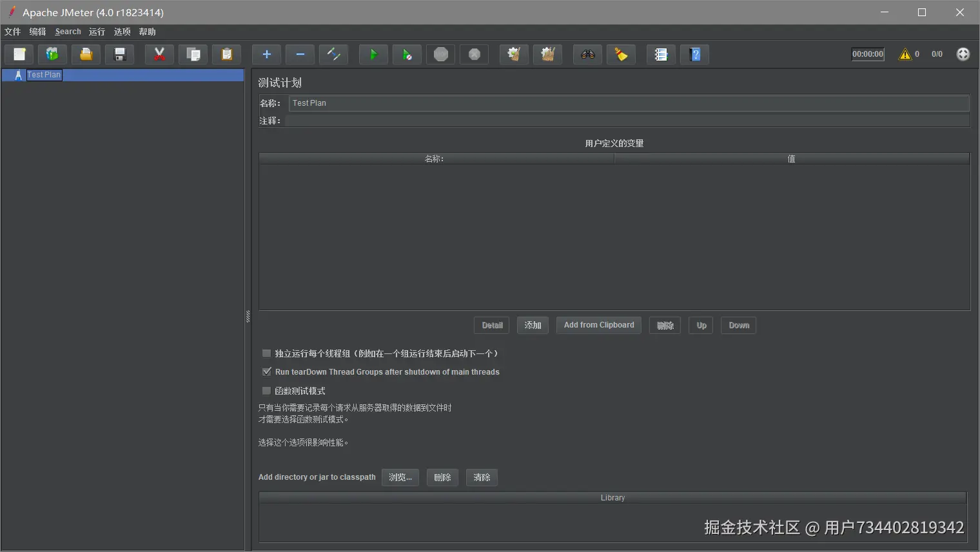Click the 清除 classpath button

click(482, 477)
